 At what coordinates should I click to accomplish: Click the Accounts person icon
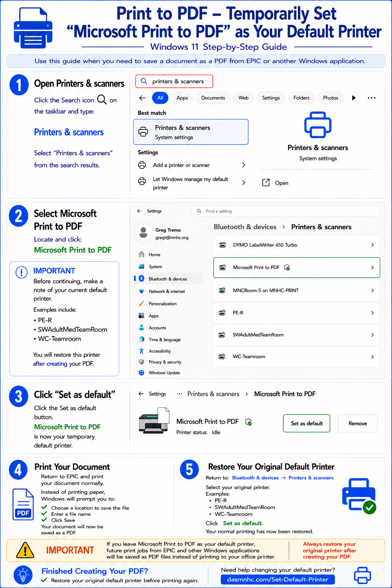point(141,328)
